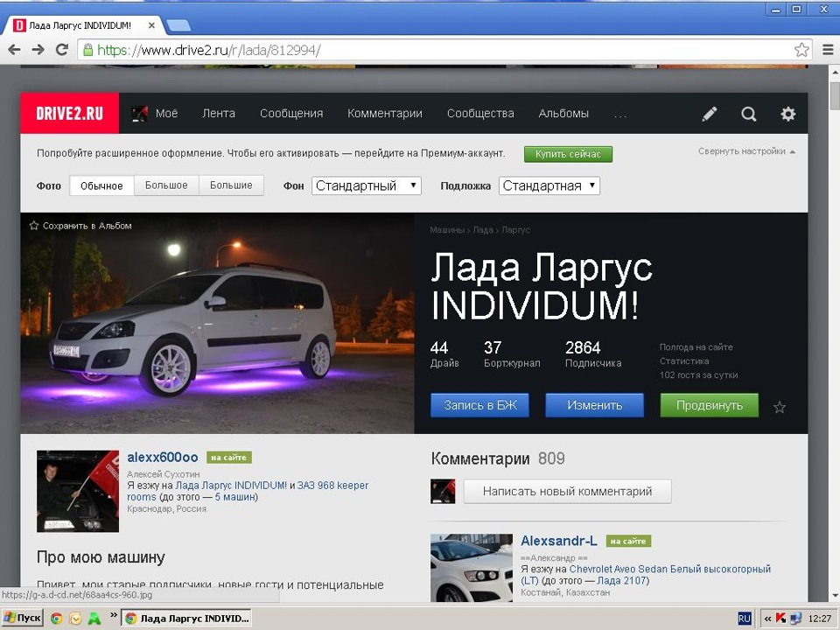
Task: Click Машины in the breadcrumb
Action: 447,230
